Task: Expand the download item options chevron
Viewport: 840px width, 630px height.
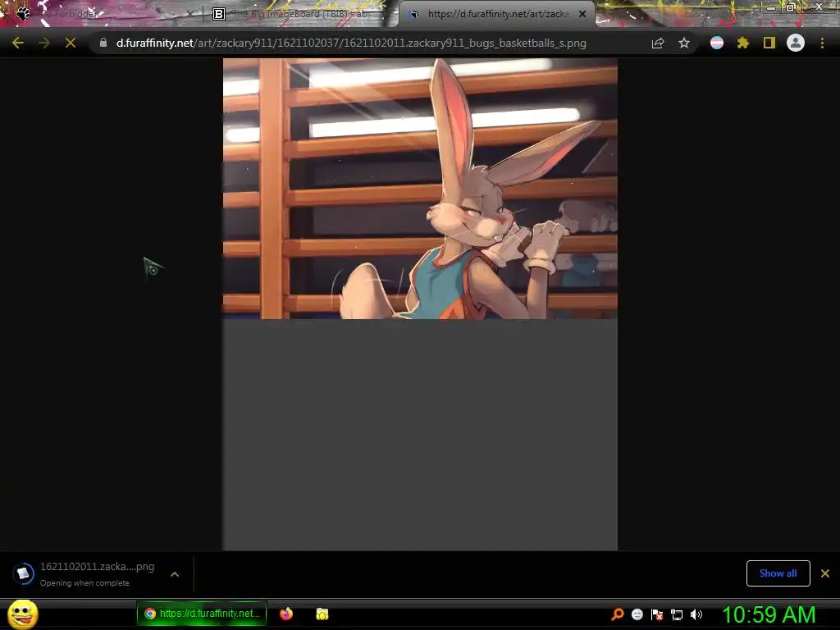Action: [x=175, y=574]
